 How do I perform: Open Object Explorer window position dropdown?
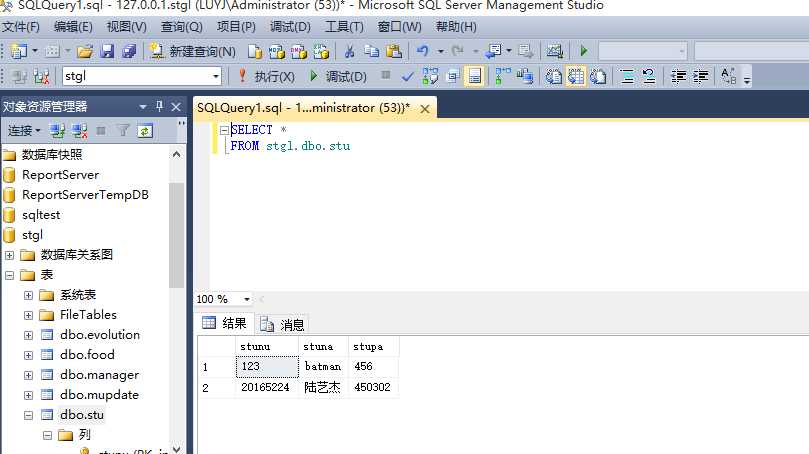[143, 107]
